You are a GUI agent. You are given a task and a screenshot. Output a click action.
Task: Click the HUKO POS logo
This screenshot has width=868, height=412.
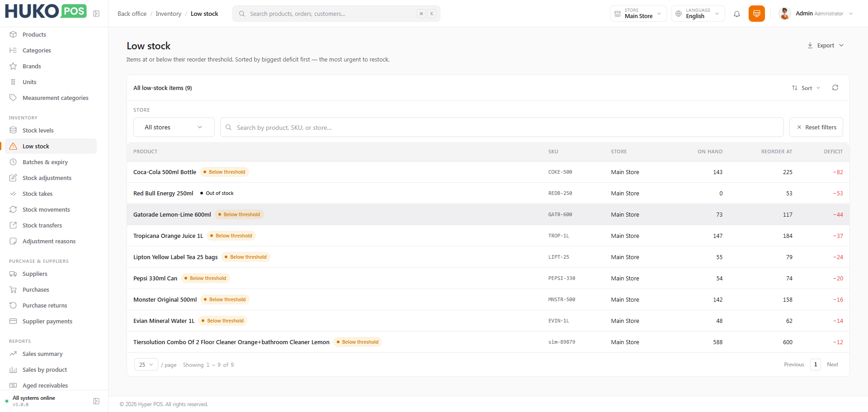click(x=46, y=11)
